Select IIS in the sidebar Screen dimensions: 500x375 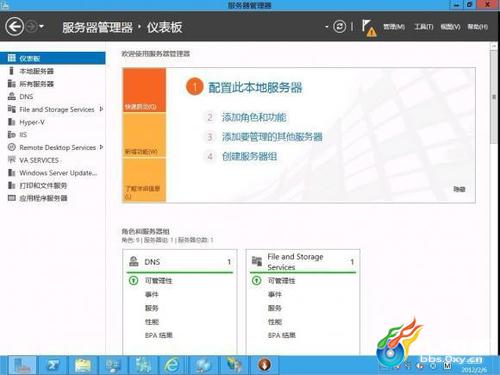[23, 135]
